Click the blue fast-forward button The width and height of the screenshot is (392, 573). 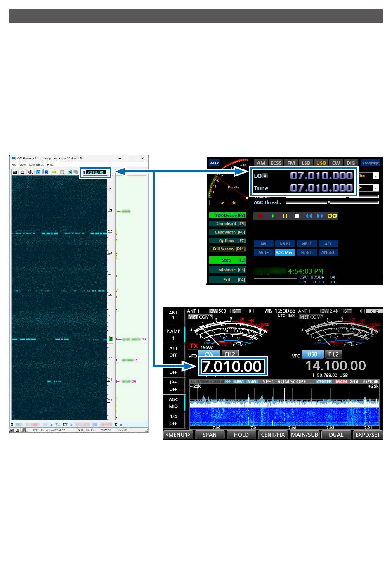(320, 216)
